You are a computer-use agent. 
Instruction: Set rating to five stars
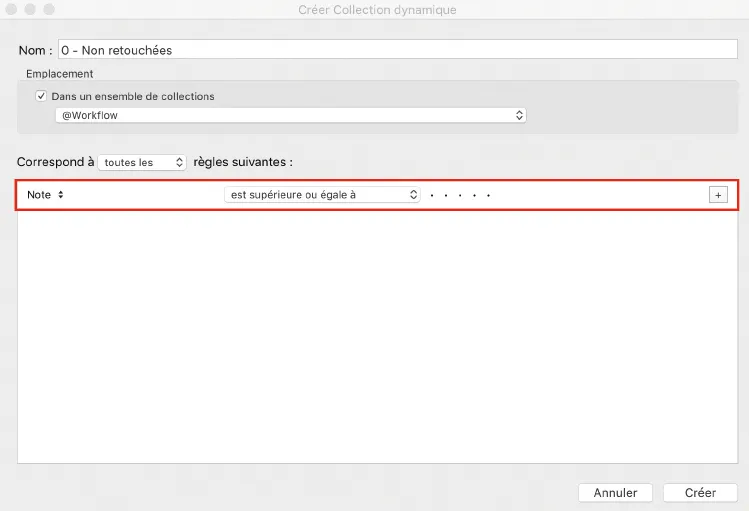pyautogui.click(x=489, y=195)
